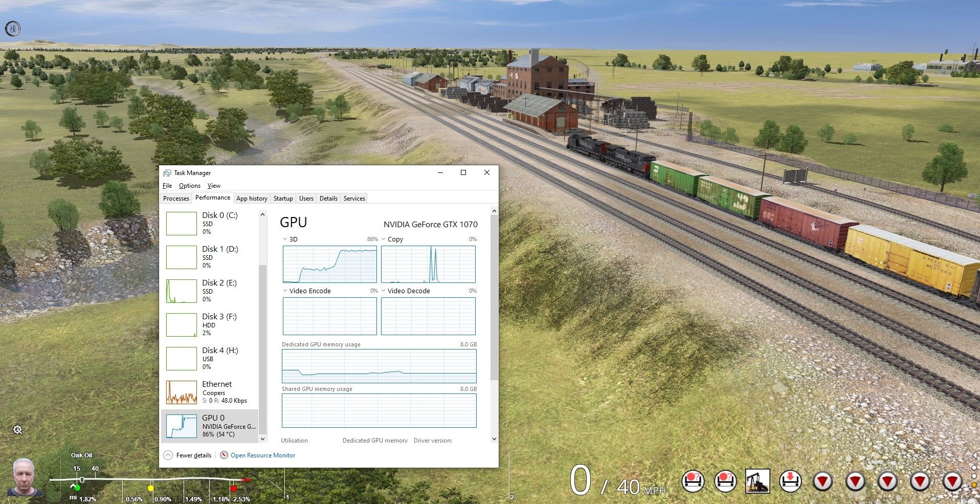Click the oil pumpjack industry icon
Viewport: 980px width, 504px height.
758,481
